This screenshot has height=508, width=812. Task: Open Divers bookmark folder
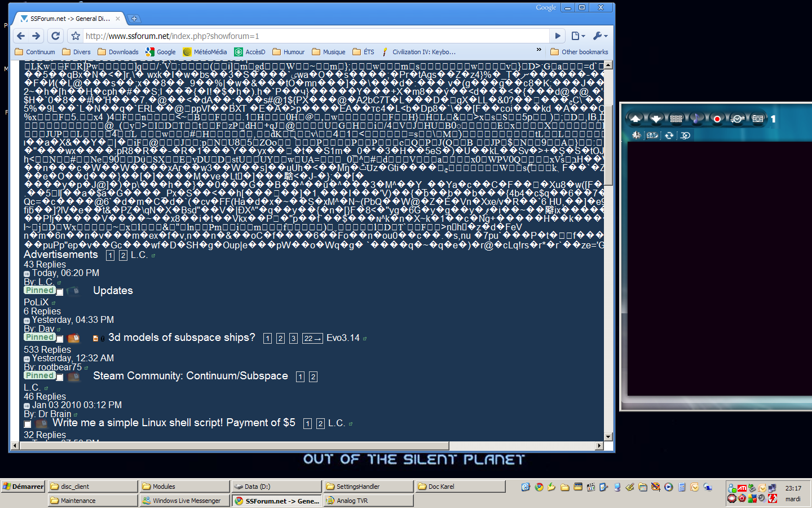(x=76, y=52)
